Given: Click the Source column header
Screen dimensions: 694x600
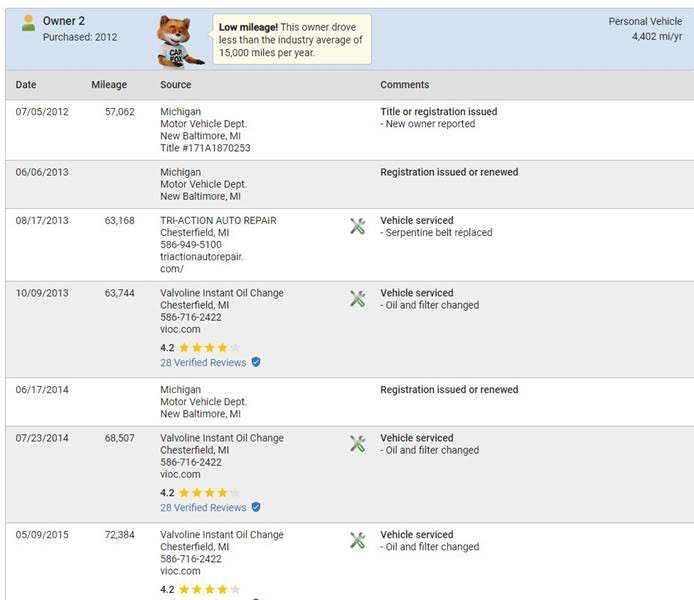Looking at the screenshot, I should pyautogui.click(x=176, y=85).
